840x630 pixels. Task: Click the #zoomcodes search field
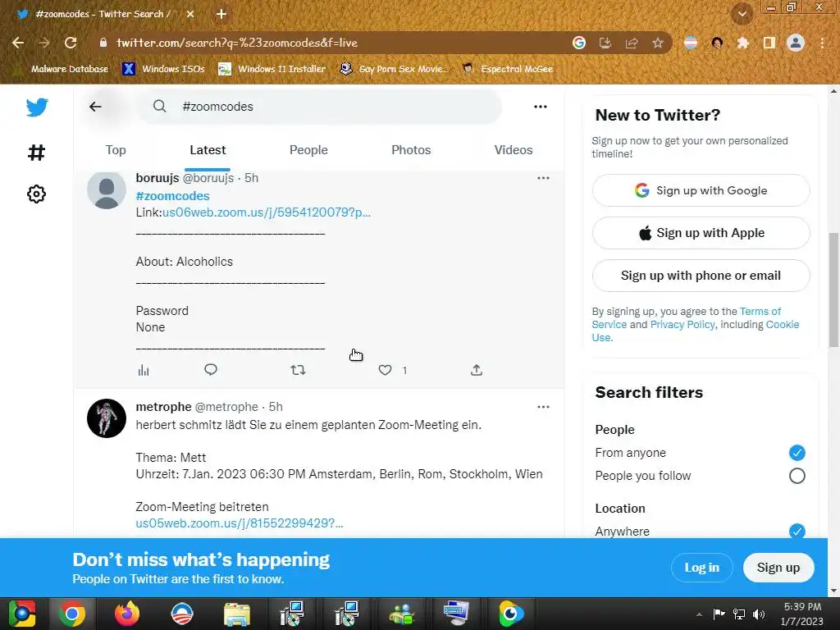click(319, 107)
